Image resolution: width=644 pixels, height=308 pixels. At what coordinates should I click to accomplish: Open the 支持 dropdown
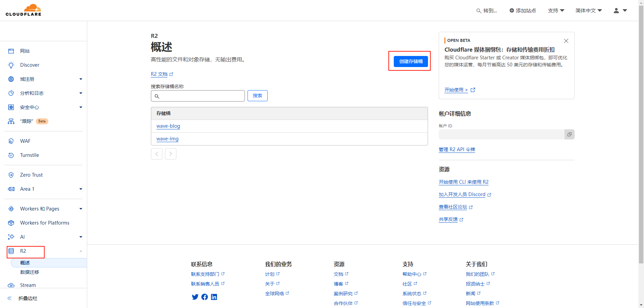[556, 11]
